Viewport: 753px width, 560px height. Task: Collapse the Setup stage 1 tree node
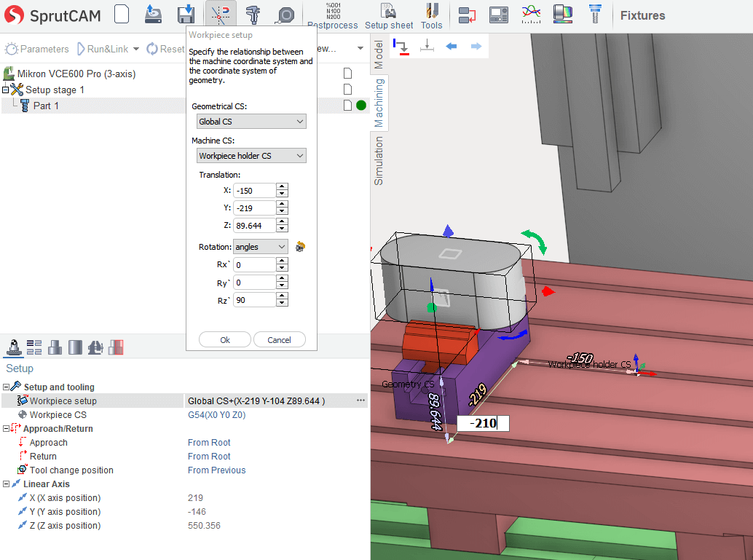click(6, 90)
